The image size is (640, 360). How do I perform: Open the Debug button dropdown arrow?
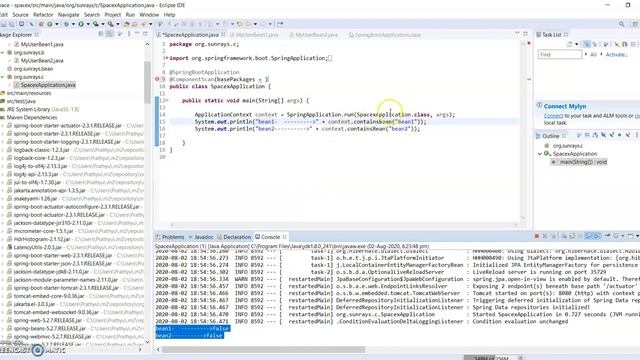point(73,24)
